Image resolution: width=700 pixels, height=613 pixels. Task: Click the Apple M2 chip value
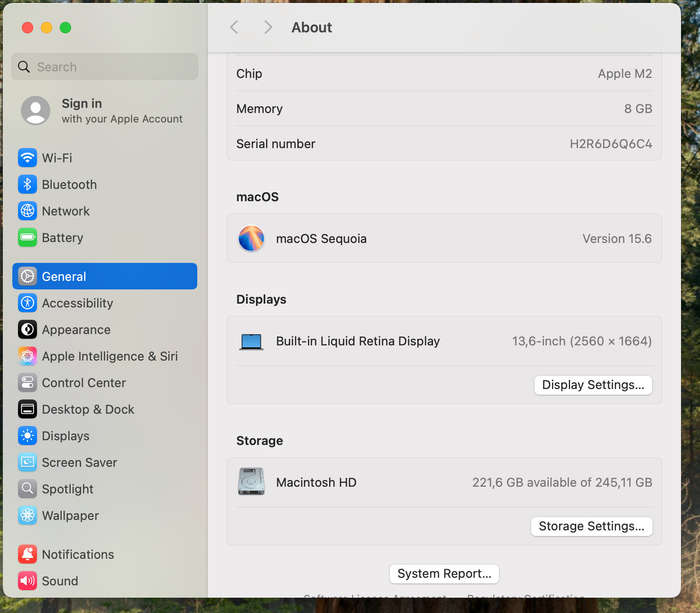625,74
